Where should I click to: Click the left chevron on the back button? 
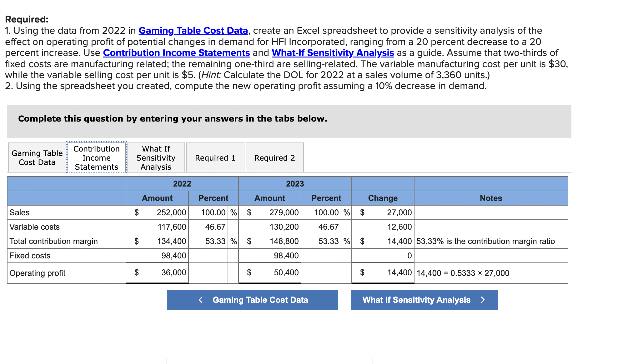pos(200,300)
